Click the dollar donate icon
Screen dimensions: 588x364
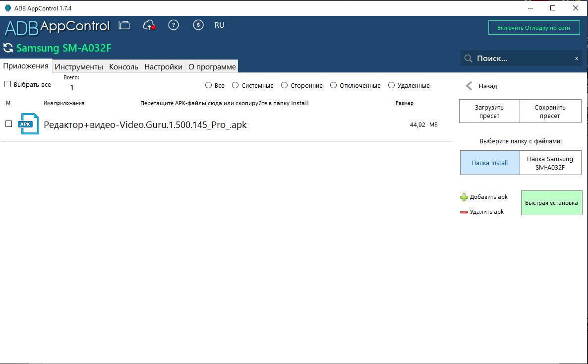[x=198, y=25]
